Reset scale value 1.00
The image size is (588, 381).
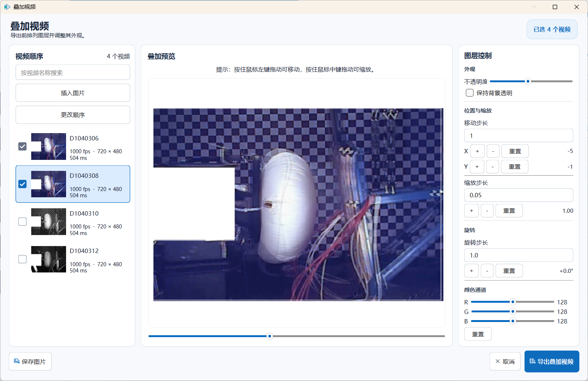(509, 210)
